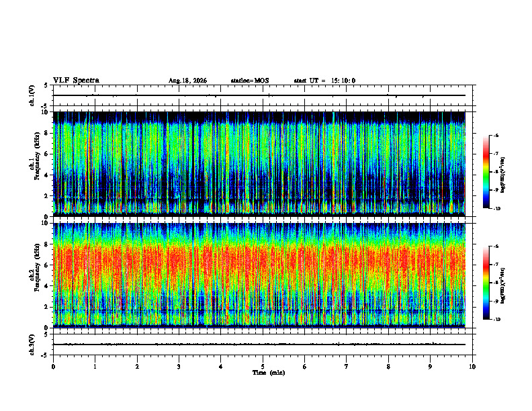Screen dimensions: 532x411
Task: Click time-axis tick label "9"
Action: click(430, 367)
